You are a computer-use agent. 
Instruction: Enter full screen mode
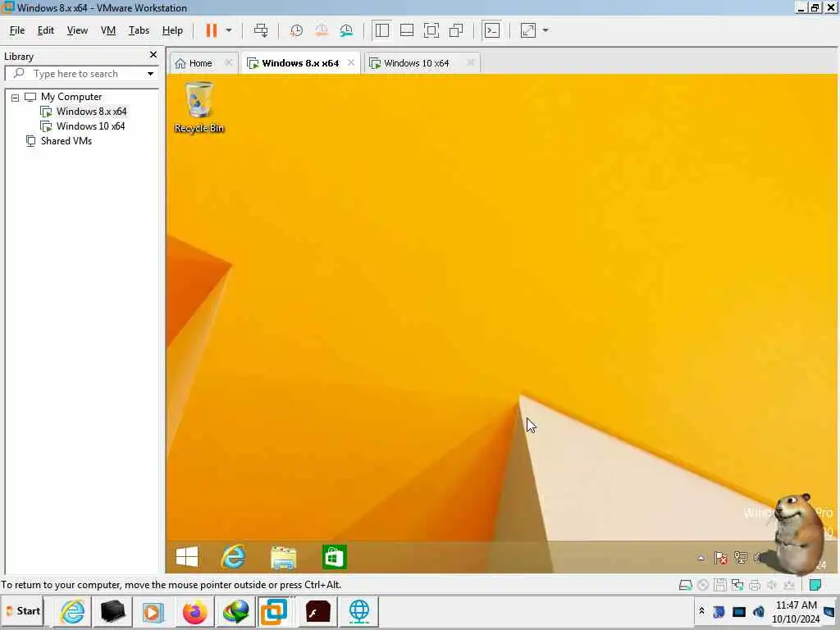point(431,30)
